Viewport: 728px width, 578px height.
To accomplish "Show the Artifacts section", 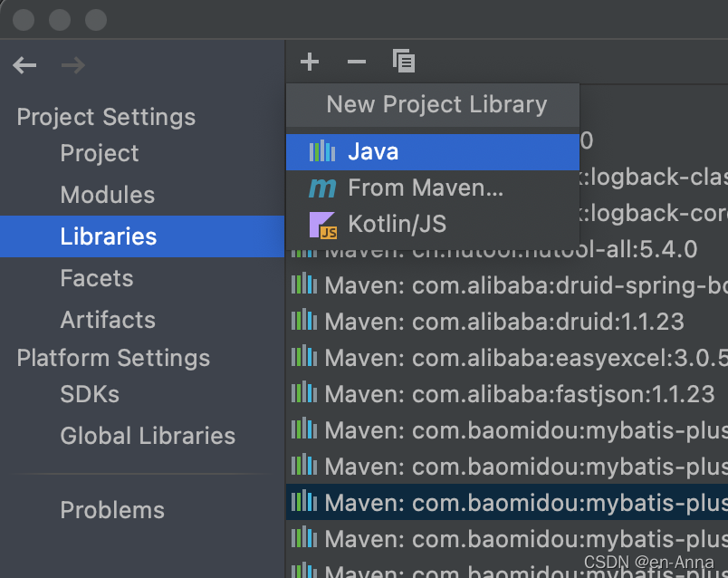I will [x=142, y=320].
